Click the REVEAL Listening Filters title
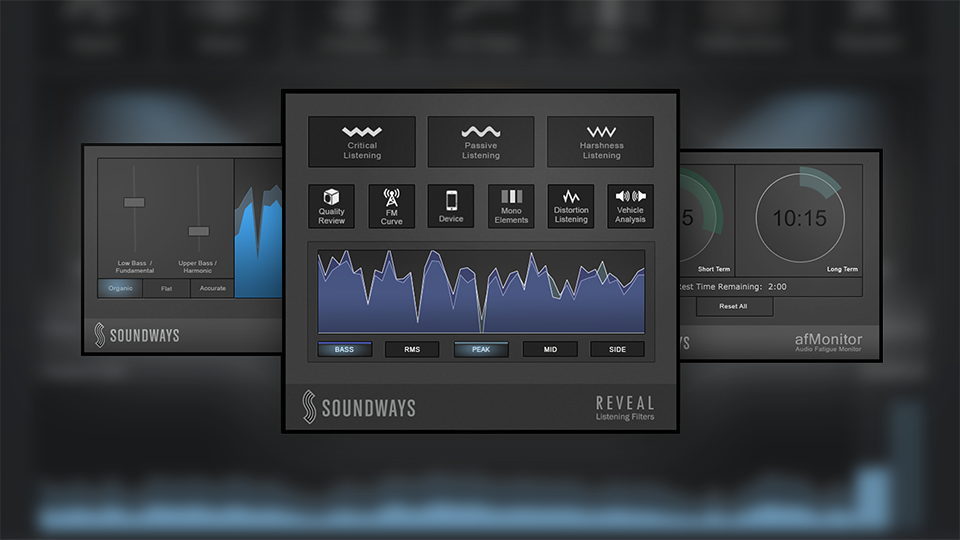Screen dimensions: 960x540 coord(625,408)
